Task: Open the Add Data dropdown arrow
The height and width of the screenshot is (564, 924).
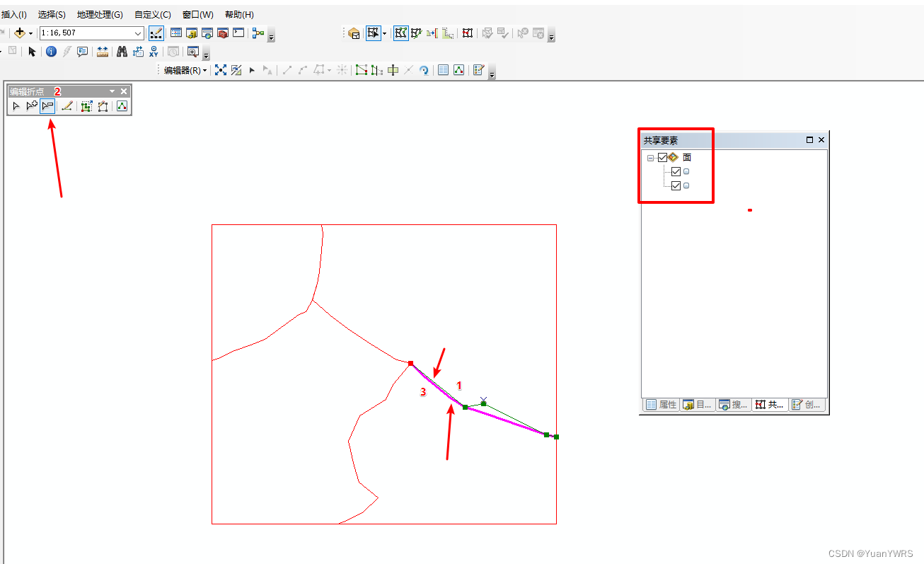Action: 31,33
